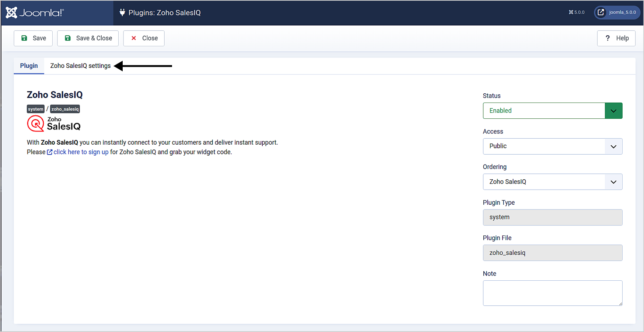
Task: Click the Zoho SalesIQ red logo image
Action: 54,124
